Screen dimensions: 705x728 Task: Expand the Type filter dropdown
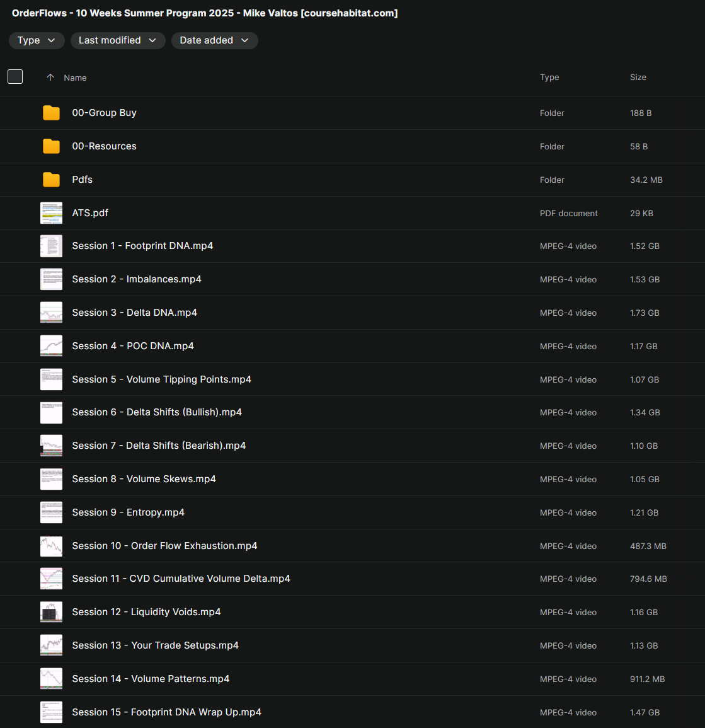point(37,40)
